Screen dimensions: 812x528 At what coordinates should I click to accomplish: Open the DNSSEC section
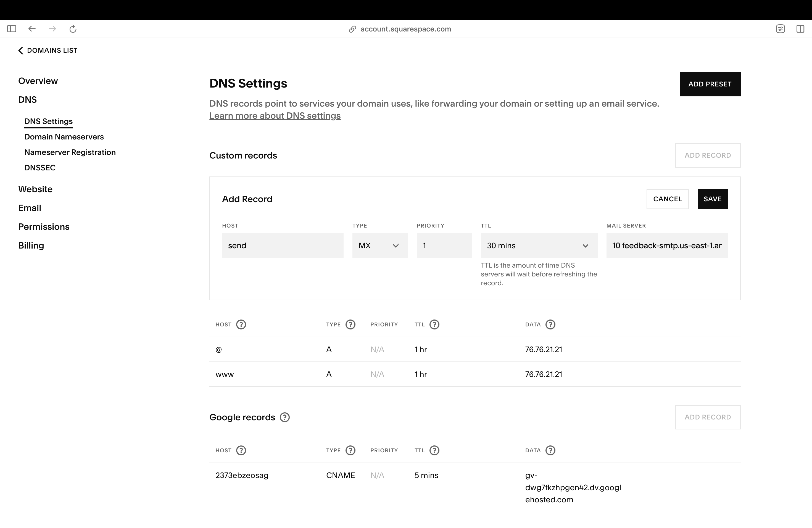point(39,167)
